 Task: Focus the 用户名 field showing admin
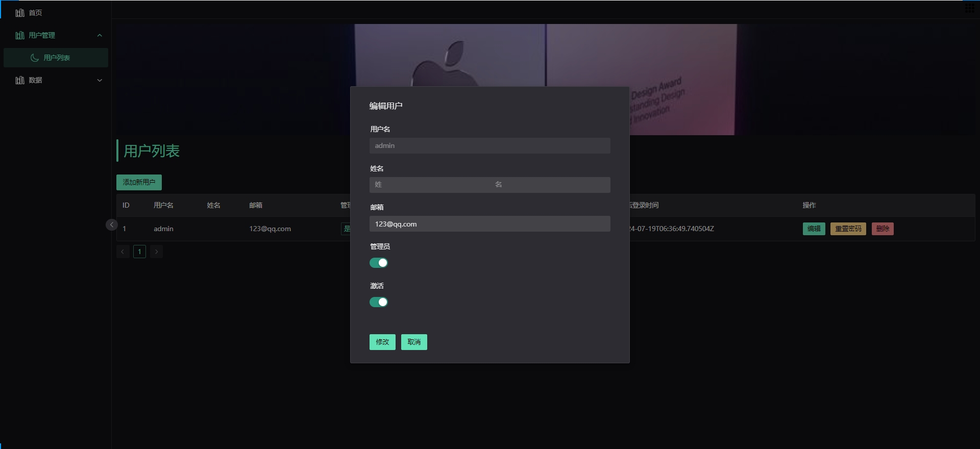click(490, 145)
